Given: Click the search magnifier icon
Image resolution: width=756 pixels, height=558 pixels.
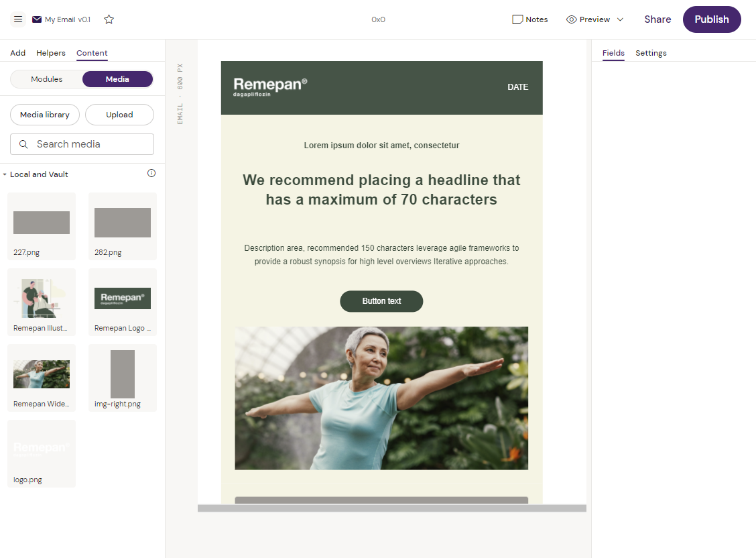Looking at the screenshot, I should pyautogui.click(x=23, y=144).
